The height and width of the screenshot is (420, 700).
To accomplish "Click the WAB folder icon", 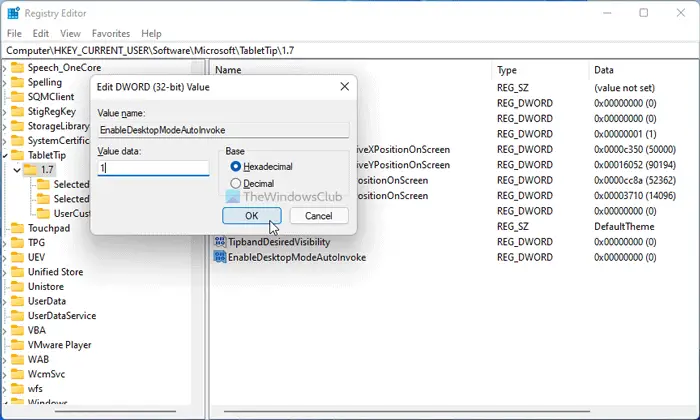I will (17, 359).
